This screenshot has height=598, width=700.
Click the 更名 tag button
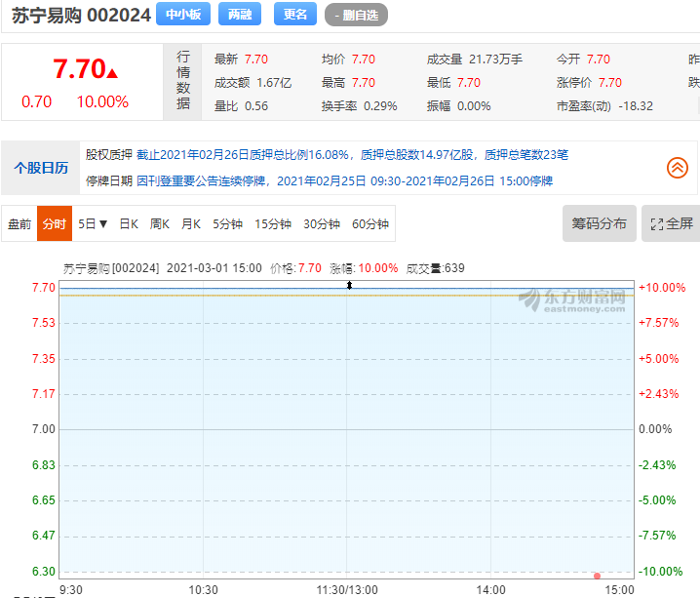tap(295, 15)
